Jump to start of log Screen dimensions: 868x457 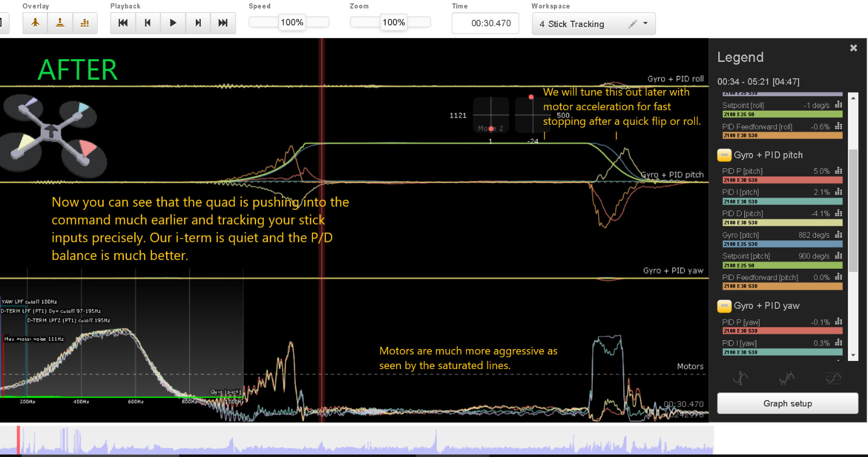coord(123,23)
